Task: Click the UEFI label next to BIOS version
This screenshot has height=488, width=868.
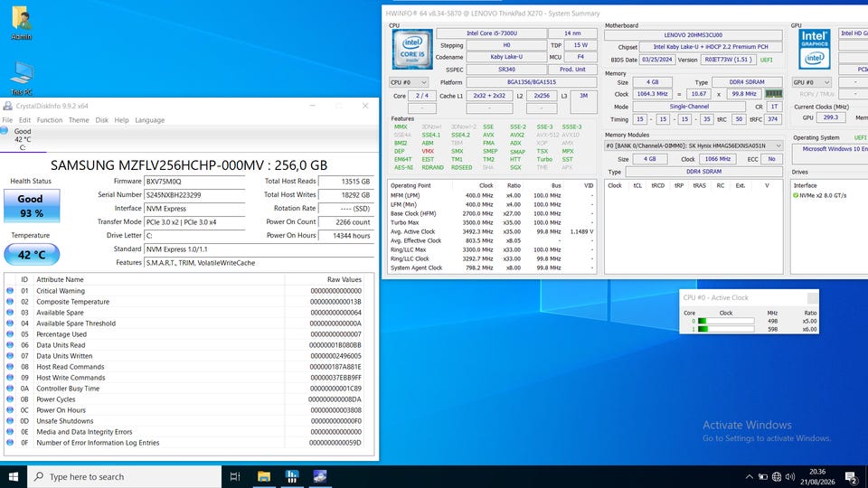Action: (766, 60)
